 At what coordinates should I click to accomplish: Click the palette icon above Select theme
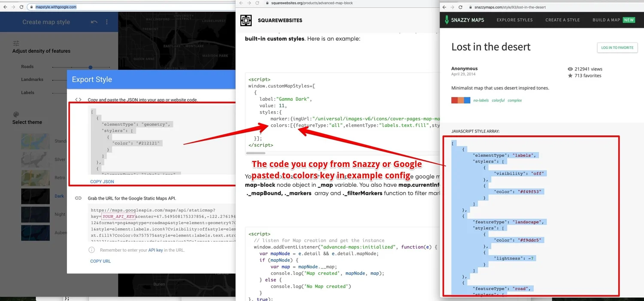click(15, 114)
